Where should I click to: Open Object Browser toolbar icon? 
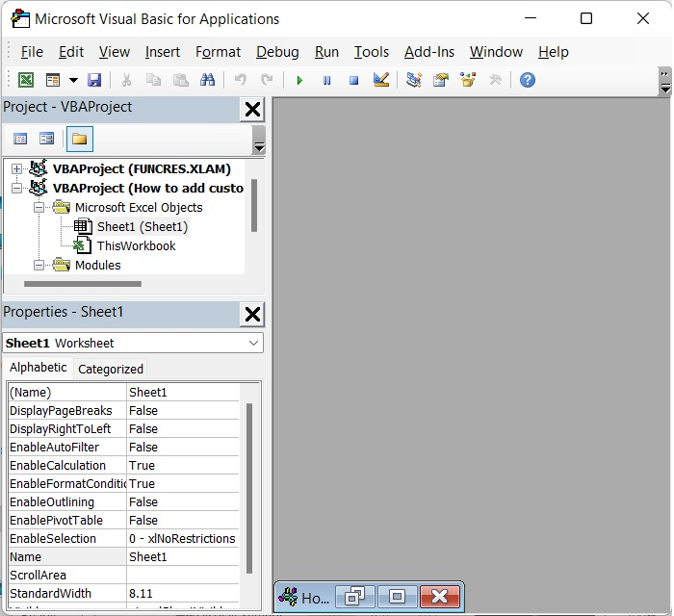[x=468, y=80]
